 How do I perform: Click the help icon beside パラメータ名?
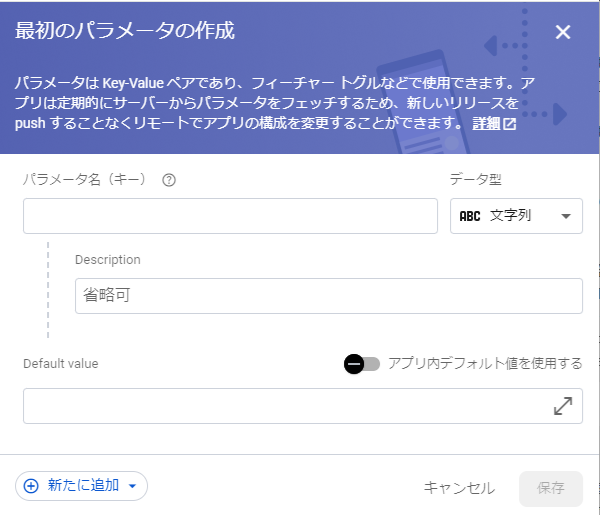click(x=169, y=180)
